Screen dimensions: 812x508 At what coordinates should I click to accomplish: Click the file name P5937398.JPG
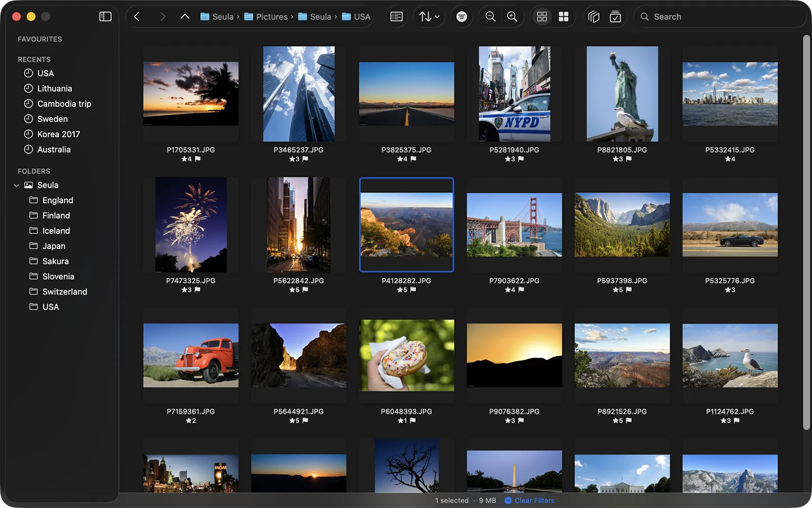[x=622, y=280]
